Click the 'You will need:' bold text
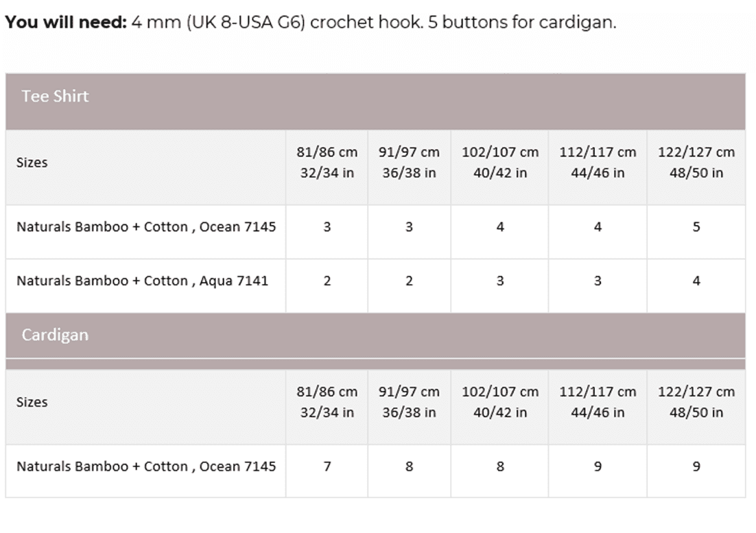The width and height of the screenshot is (756, 533). click(x=66, y=23)
